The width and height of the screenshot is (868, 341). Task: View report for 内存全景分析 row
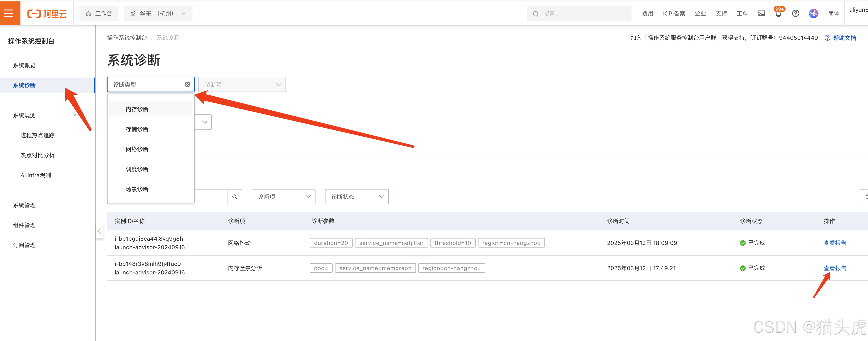coord(835,268)
